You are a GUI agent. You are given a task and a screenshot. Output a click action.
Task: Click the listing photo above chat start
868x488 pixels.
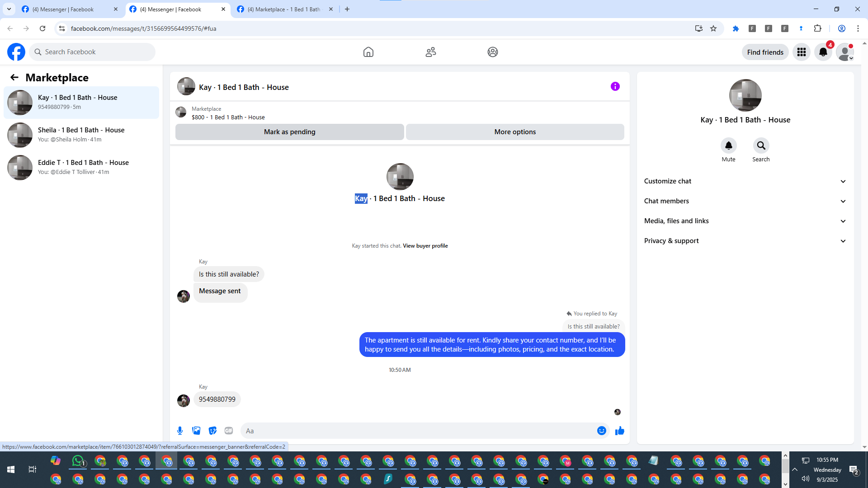(400, 177)
